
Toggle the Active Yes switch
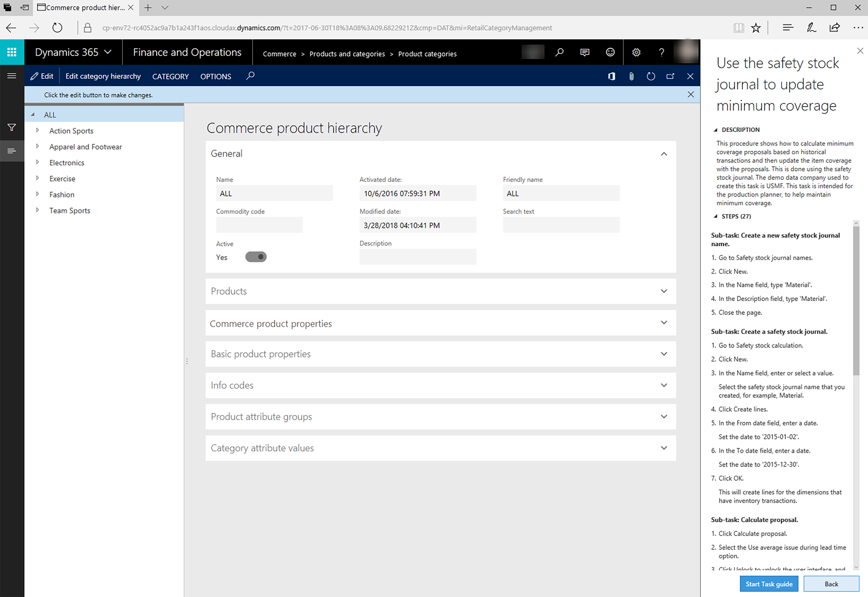(256, 257)
